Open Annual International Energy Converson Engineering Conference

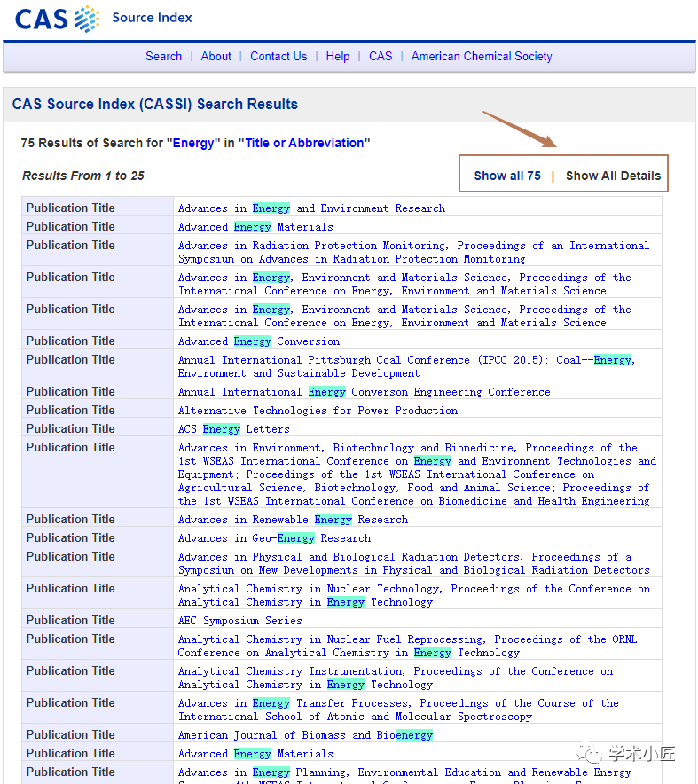click(x=364, y=391)
